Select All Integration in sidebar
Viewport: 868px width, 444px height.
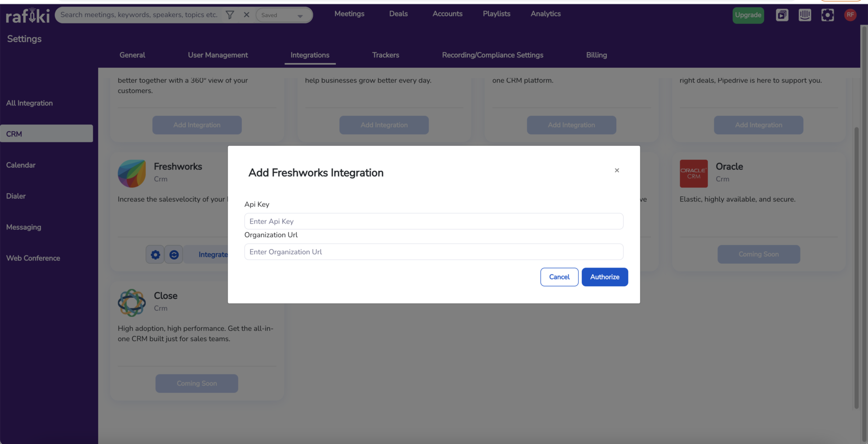tap(30, 103)
